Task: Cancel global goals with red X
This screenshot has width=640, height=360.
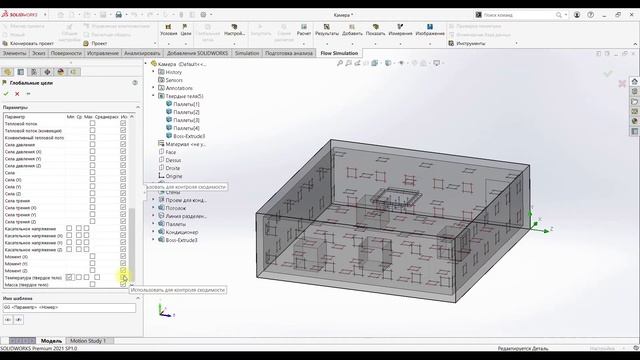Action: tap(17, 94)
